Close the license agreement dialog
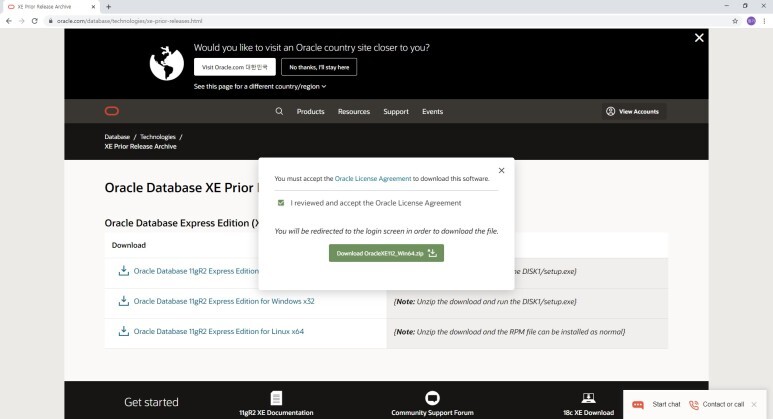773x419 pixels. [x=501, y=171]
